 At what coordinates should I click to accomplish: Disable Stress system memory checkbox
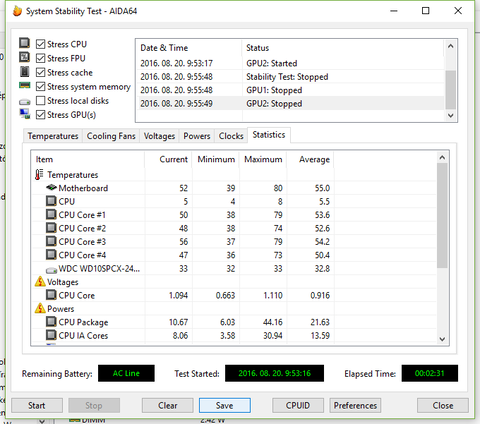pyautogui.click(x=40, y=86)
